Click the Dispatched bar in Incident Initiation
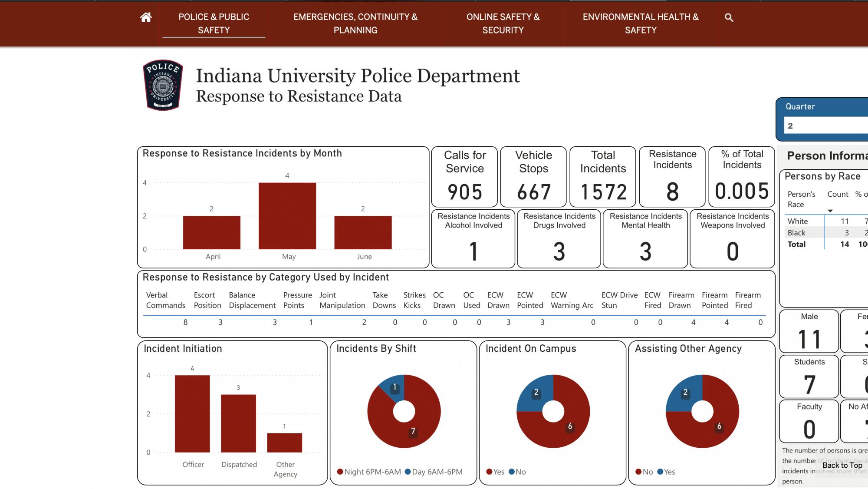Image resolution: width=868 pixels, height=489 pixels. (238, 423)
